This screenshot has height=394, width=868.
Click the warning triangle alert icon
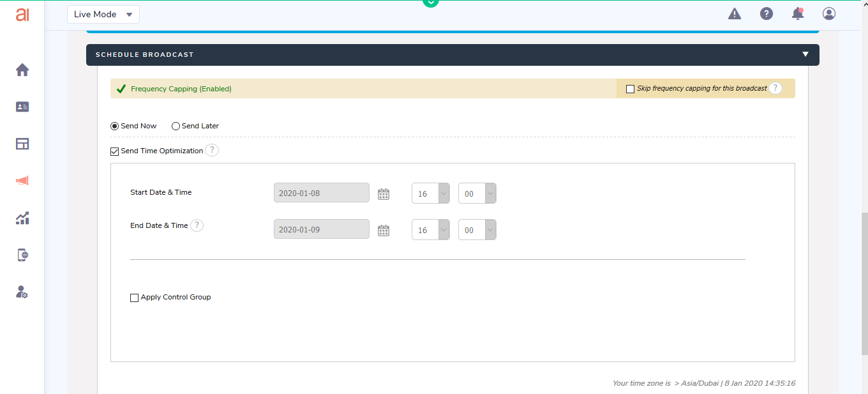point(735,14)
